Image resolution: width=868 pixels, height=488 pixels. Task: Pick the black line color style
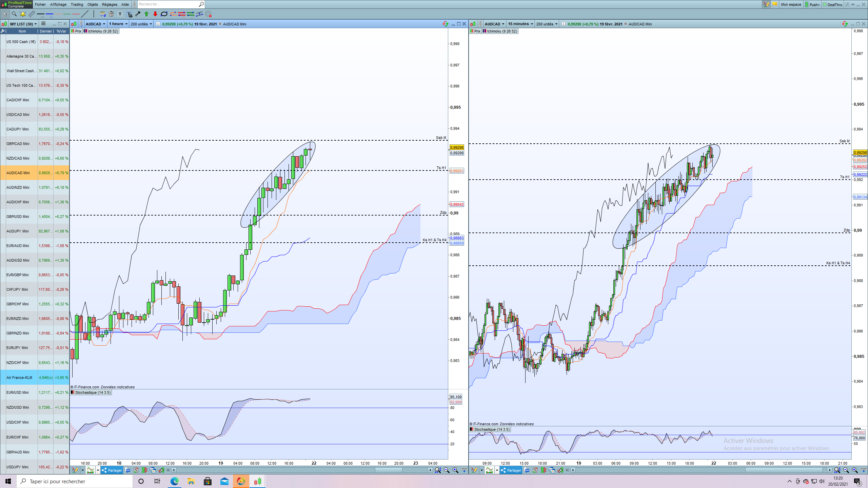click(41, 14)
